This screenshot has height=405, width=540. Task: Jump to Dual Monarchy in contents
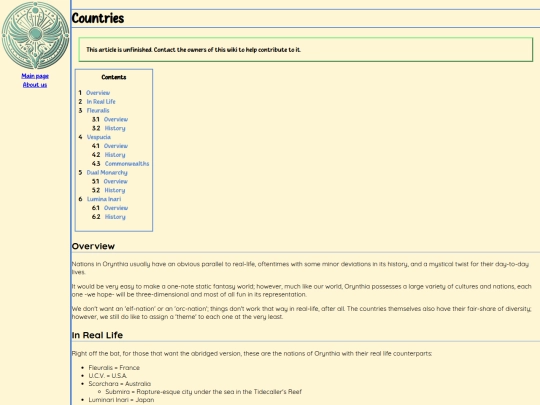[107, 173]
